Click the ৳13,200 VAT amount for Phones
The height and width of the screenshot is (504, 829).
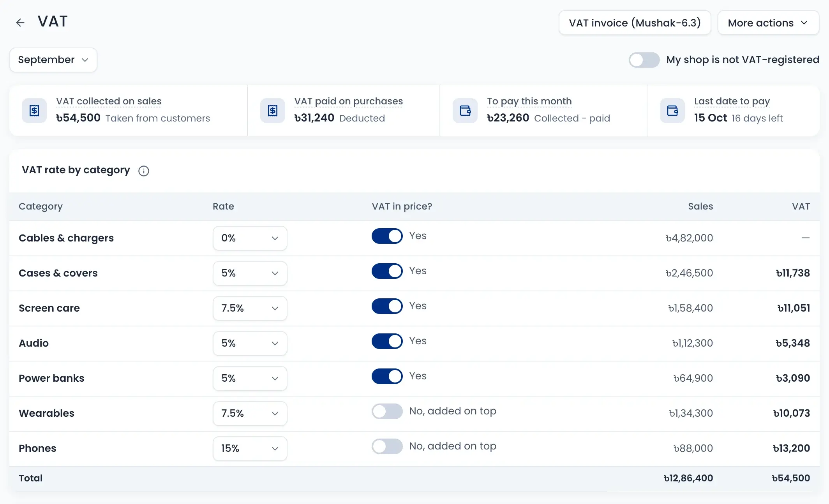coord(791,448)
